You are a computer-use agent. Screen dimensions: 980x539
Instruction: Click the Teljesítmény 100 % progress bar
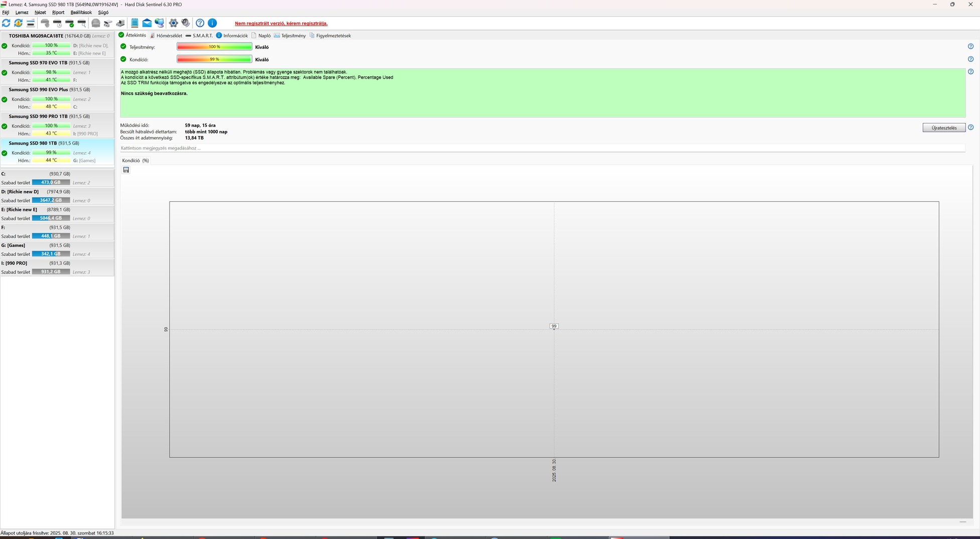214,47
